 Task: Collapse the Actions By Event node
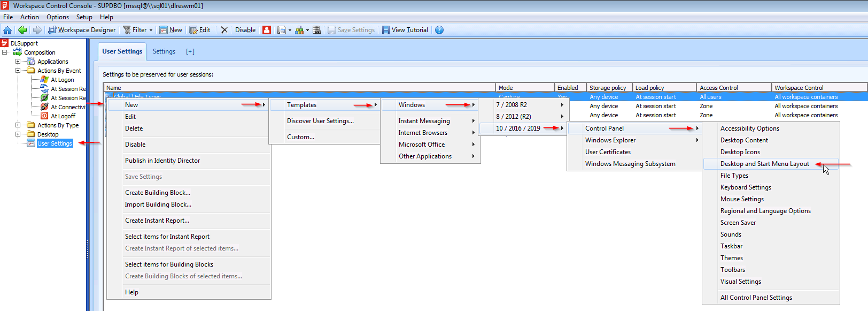point(18,71)
